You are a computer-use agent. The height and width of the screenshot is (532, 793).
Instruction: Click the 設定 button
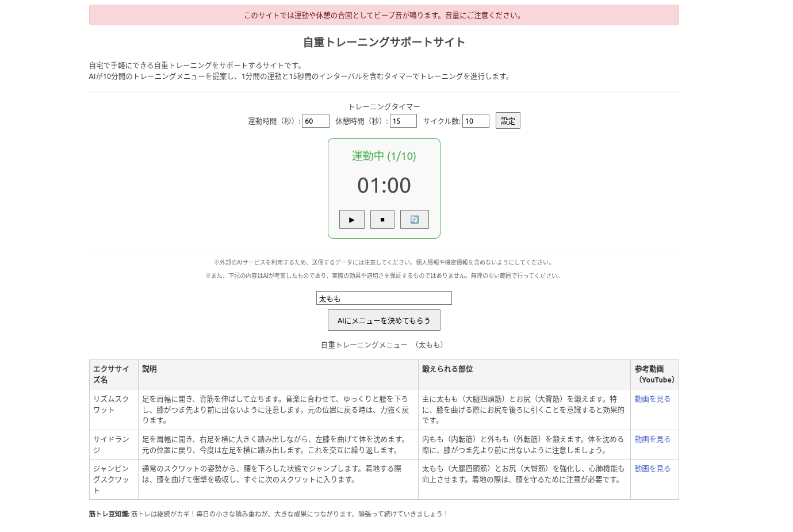click(508, 121)
